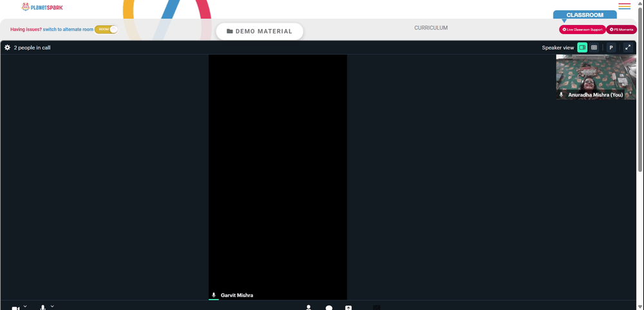
Task: Click the P button in call header
Action: [611, 48]
